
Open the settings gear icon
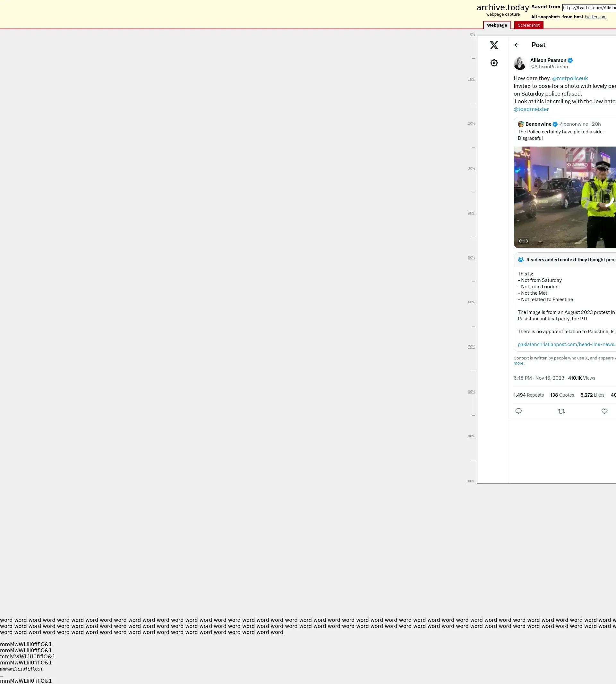pyautogui.click(x=494, y=63)
